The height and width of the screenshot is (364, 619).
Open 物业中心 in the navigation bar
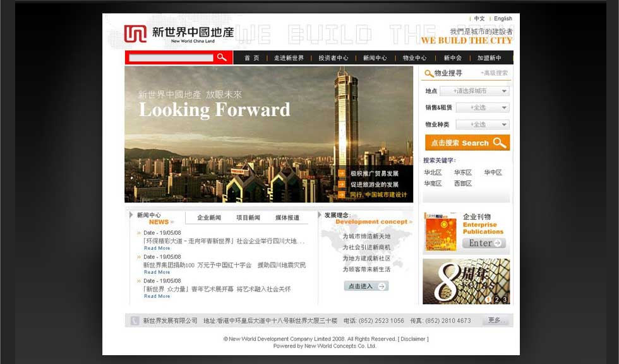click(x=414, y=58)
